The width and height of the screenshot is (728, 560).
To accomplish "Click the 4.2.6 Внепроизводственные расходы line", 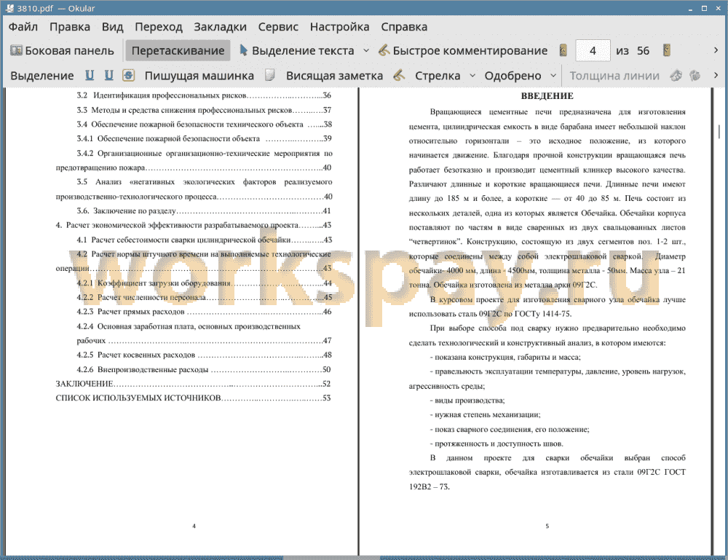I will tap(204, 370).
